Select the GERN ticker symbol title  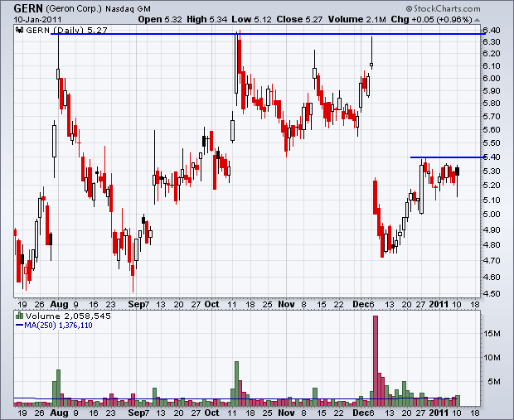(x=28, y=8)
